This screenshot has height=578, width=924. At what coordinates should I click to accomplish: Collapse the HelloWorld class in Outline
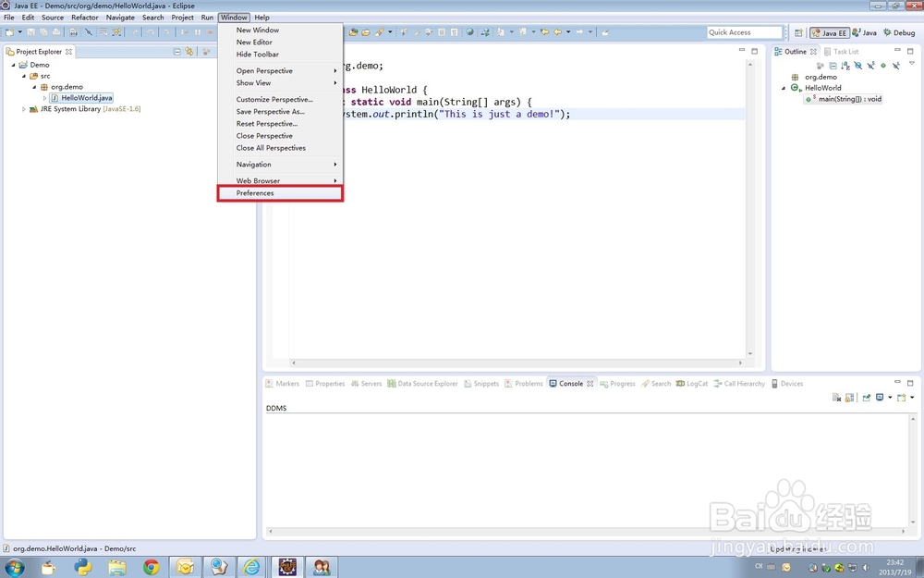(784, 88)
